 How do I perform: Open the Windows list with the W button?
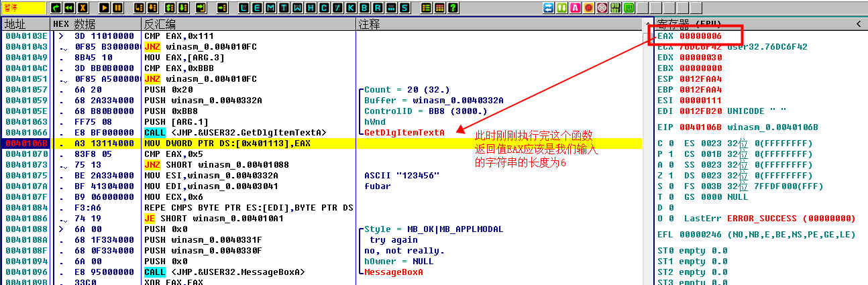pos(297,8)
